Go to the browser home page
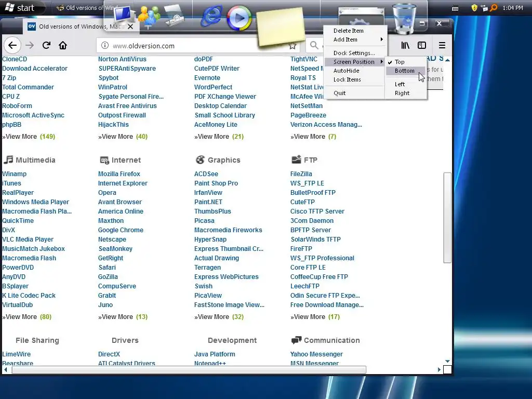This screenshot has width=532, height=399. click(63, 46)
